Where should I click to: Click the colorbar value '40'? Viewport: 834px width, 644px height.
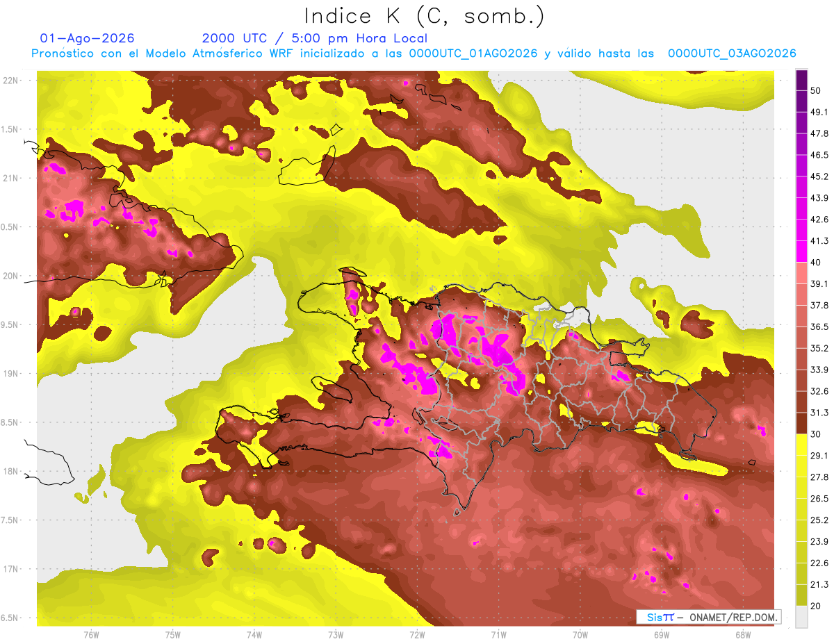point(816,262)
